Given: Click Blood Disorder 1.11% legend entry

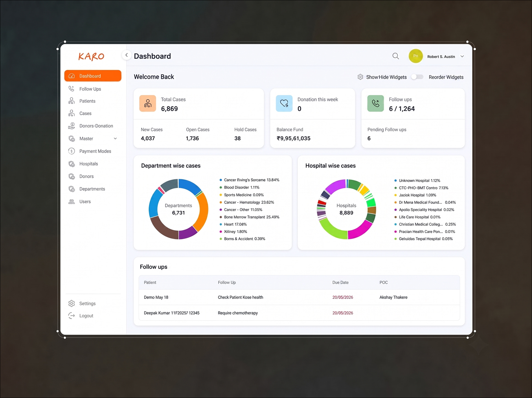Looking at the screenshot, I should pos(239,187).
